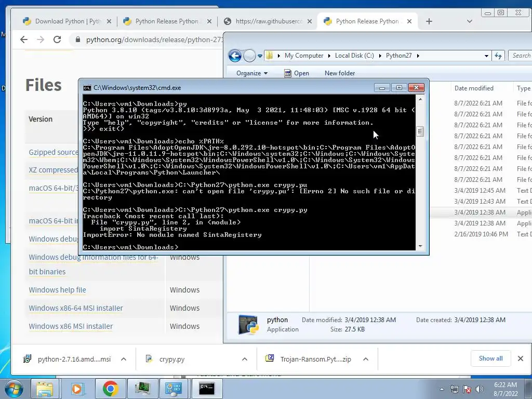This screenshot has width=532, height=399.
Task: Reload the python.org page
Action: (57, 39)
